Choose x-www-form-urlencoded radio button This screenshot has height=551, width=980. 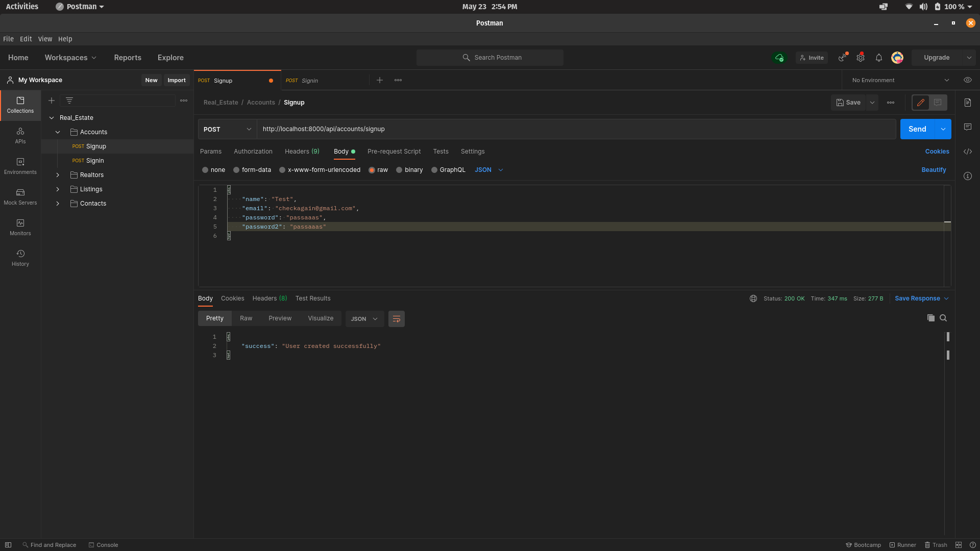click(x=282, y=170)
